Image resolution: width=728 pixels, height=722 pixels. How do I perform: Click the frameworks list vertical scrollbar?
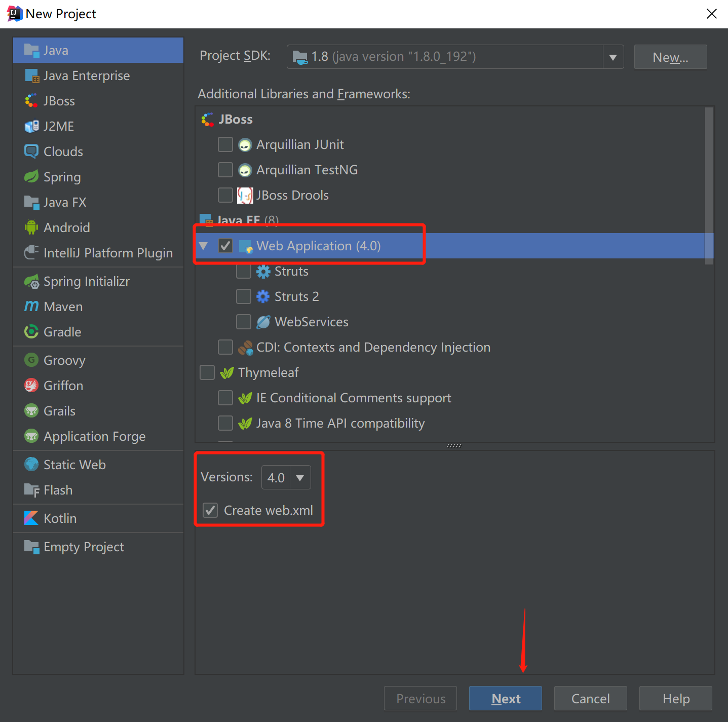pos(709,185)
